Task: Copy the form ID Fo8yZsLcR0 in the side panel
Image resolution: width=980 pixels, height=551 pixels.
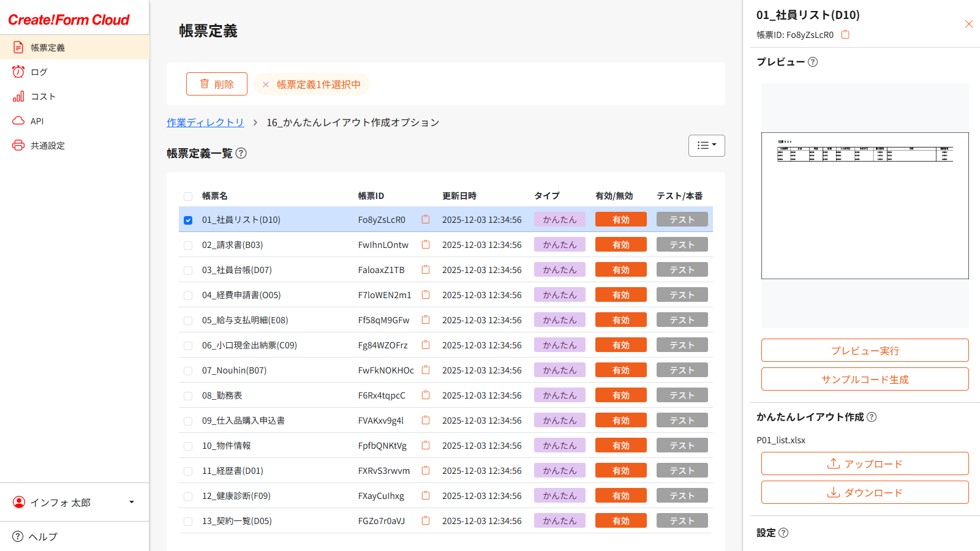Action: 845,35
